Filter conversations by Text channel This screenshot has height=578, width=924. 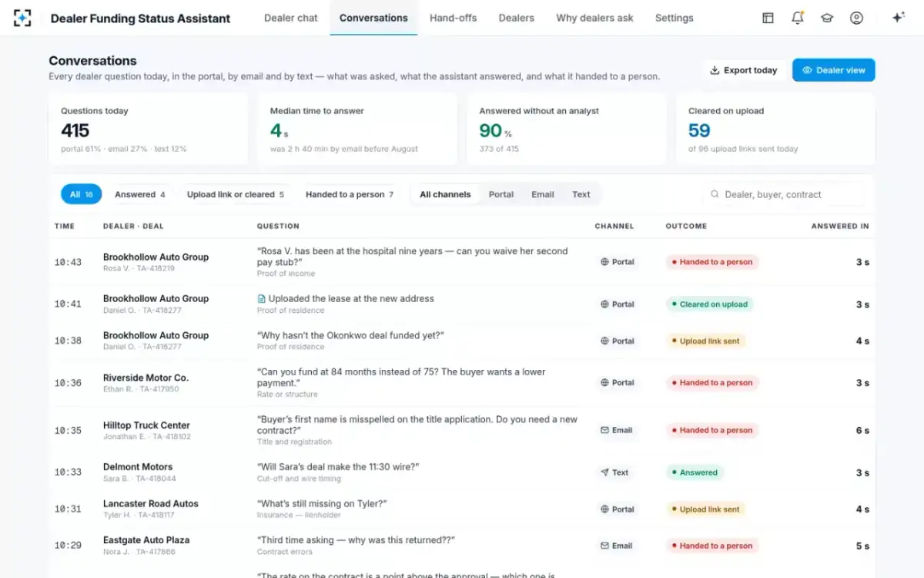click(x=581, y=194)
